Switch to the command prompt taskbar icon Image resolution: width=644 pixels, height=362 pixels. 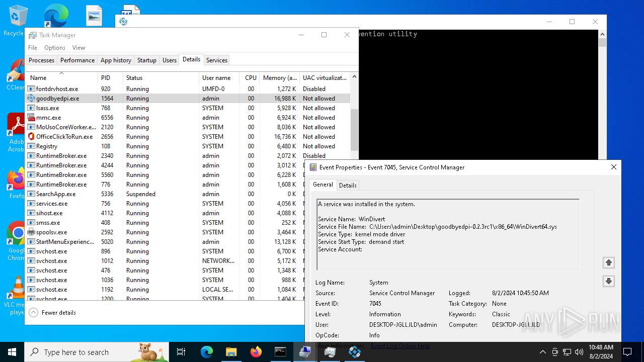(280, 352)
